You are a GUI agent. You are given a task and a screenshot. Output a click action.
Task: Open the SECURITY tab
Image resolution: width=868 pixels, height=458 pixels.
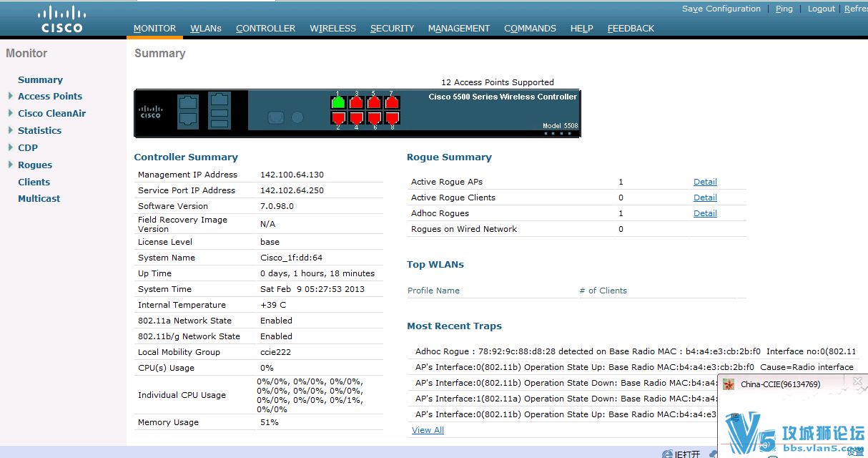pos(392,29)
